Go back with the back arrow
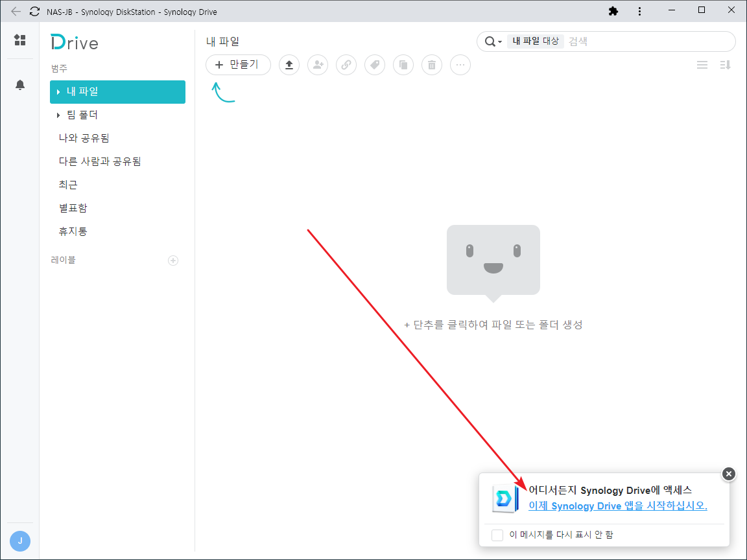Viewport: 747px width, 560px height. click(16, 12)
